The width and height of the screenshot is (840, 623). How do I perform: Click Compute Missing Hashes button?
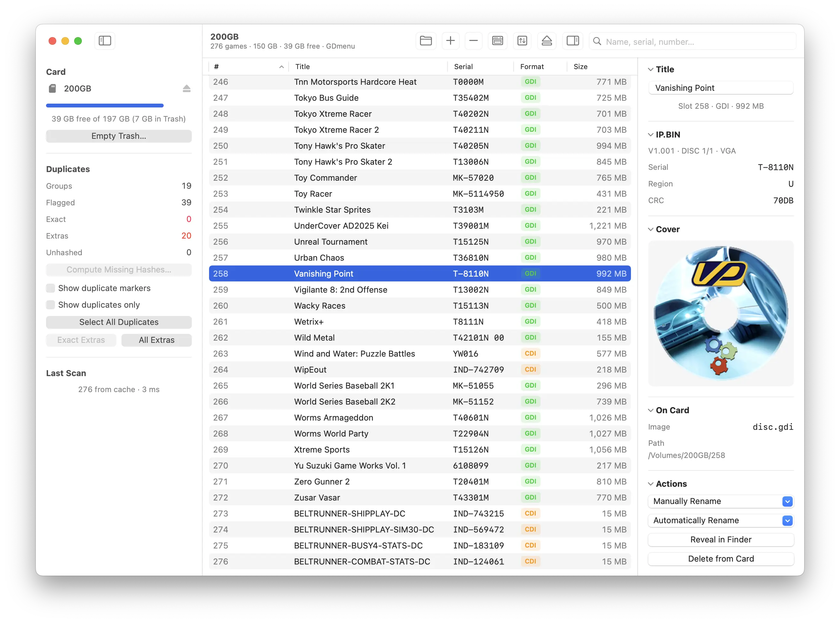119,270
